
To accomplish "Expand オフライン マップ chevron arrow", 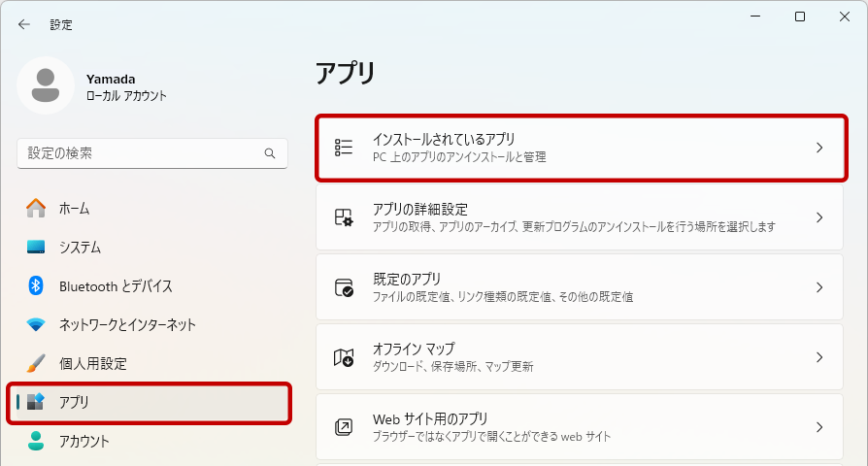I will (x=818, y=357).
